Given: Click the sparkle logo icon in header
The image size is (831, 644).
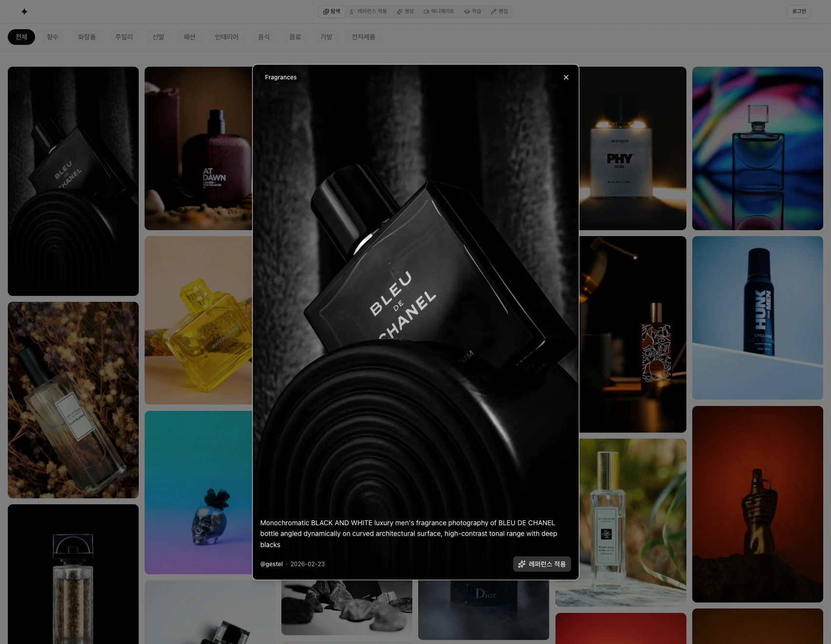Looking at the screenshot, I should point(24,12).
